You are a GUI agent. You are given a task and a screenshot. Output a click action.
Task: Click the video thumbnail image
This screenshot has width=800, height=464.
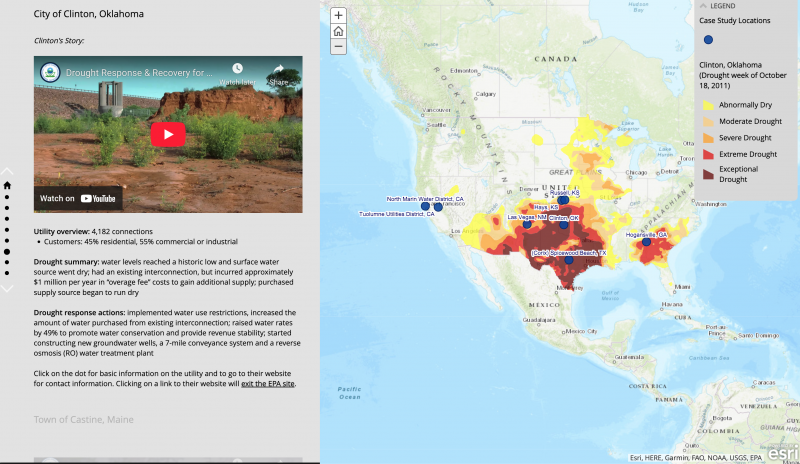(168, 134)
